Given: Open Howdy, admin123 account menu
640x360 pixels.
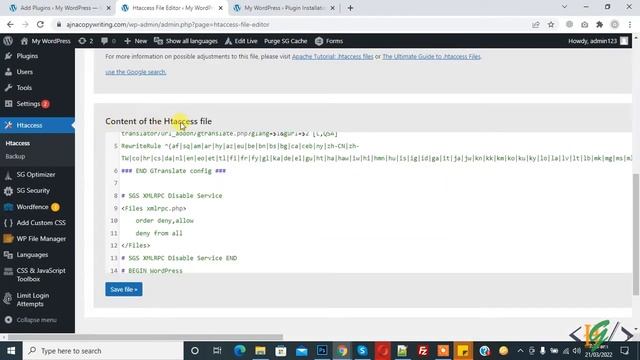Looking at the screenshot, I should (x=598, y=41).
